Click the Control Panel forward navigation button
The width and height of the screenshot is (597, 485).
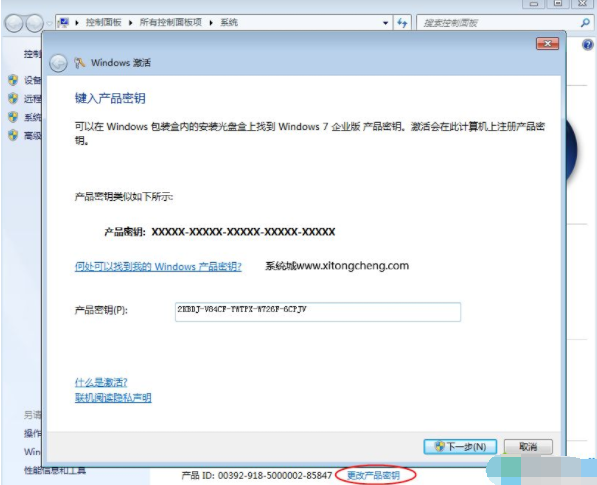point(34,23)
